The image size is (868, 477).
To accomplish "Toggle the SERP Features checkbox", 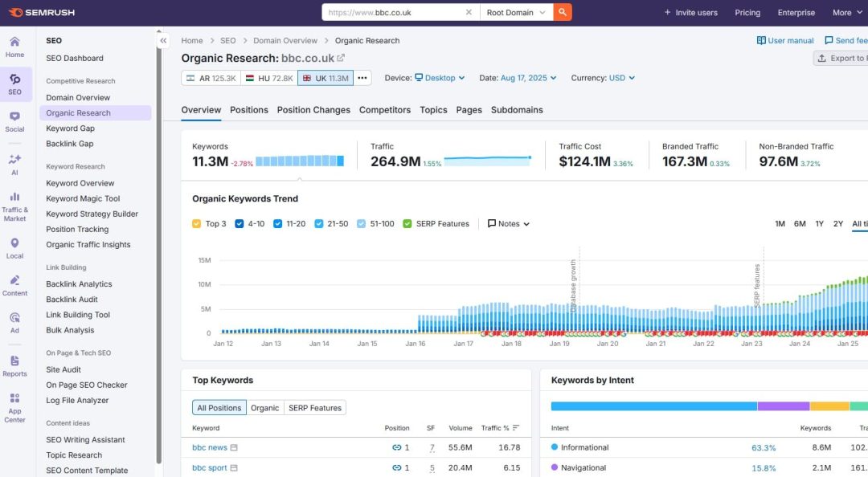I will tap(407, 224).
